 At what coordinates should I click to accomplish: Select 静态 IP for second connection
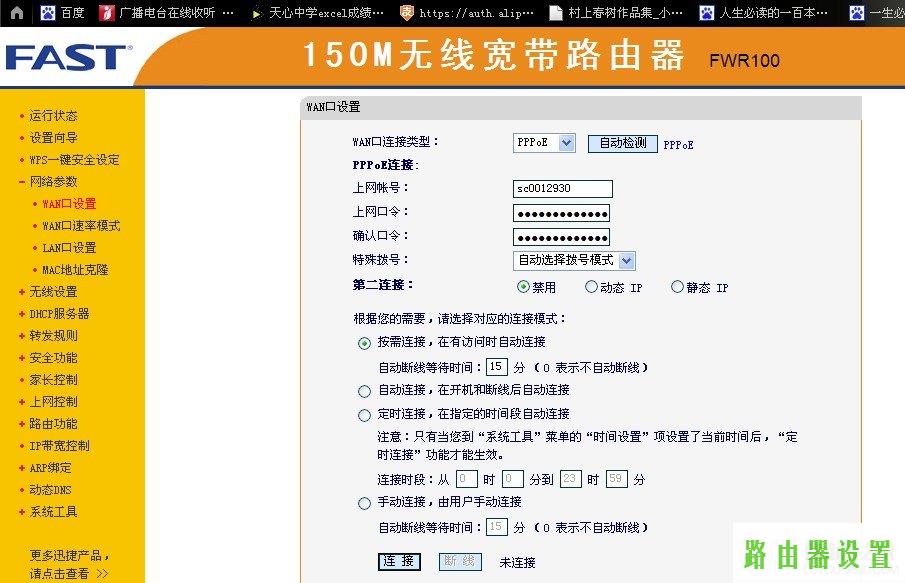[x=678, y=287]
